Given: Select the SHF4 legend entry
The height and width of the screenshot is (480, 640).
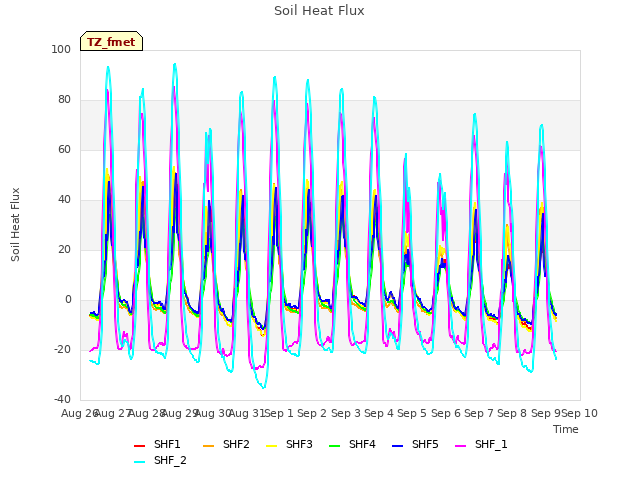Looking at the screenshot, I should (x=352, y=444).
